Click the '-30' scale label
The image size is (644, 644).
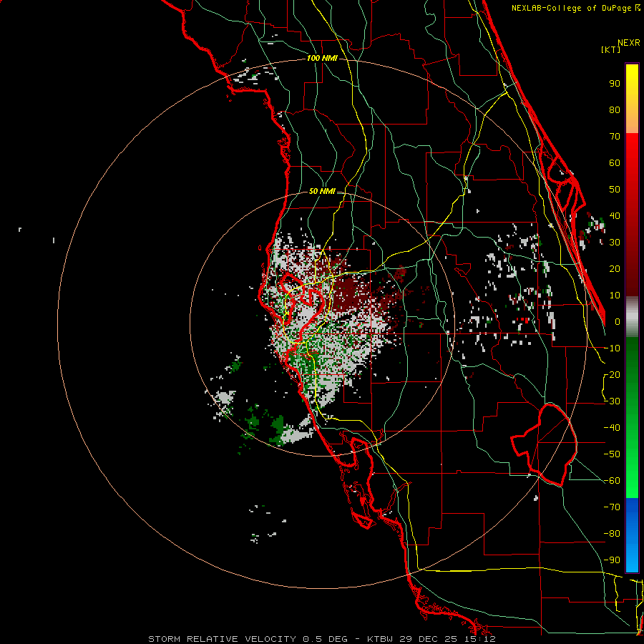612,401
